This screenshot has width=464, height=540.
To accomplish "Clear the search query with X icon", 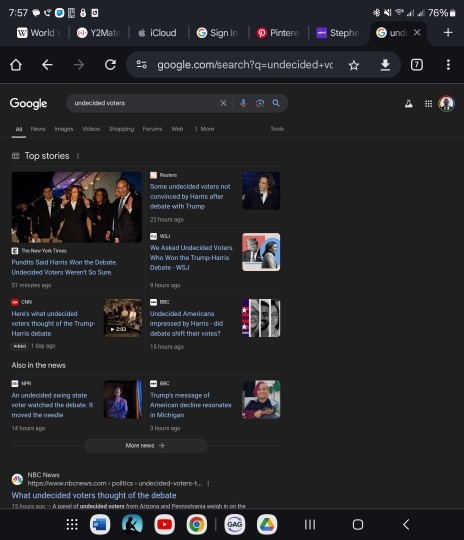I will tap(223, 103).
